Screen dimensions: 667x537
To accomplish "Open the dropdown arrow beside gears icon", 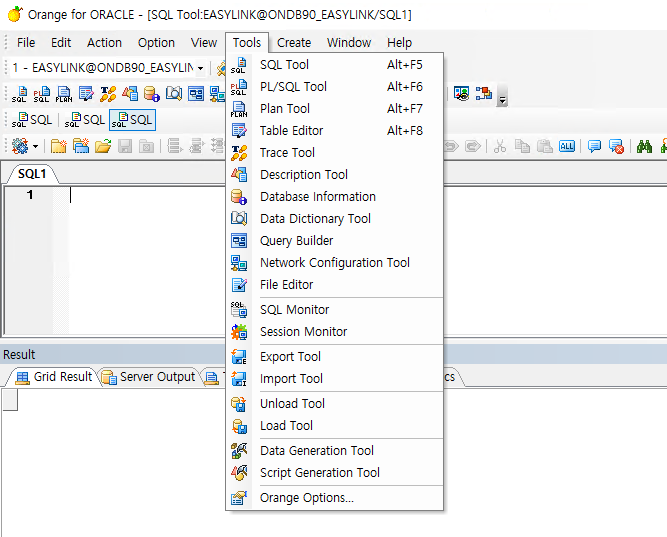I will click(35, 146).
